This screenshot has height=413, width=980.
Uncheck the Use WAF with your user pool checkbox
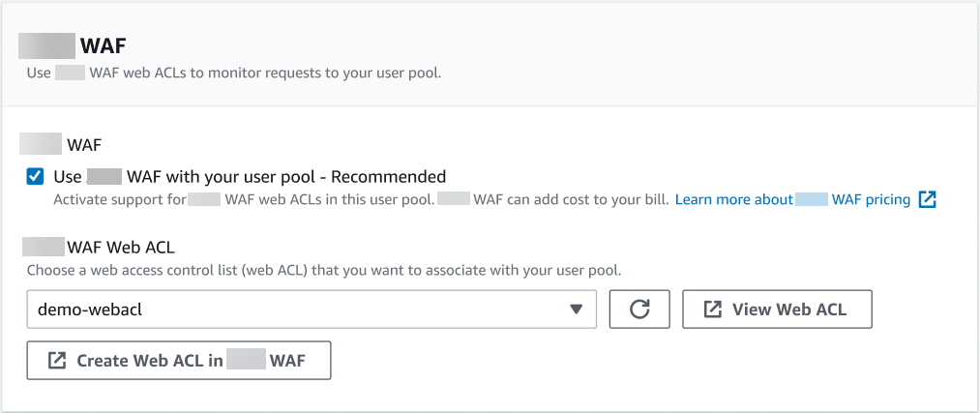tap(36, 177)
